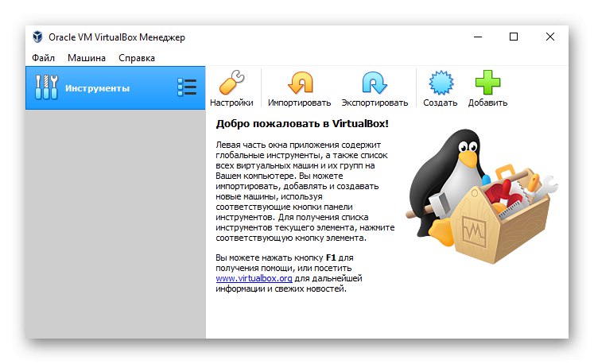Follow the www.virtualbox.org link
This screenshot has height=364, width=594.
254,278
